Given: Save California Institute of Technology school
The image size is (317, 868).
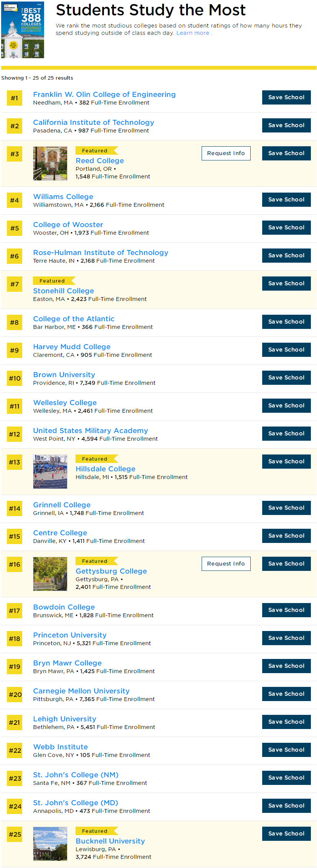Looking at the screenshot, I should click(x=286, y=125).
